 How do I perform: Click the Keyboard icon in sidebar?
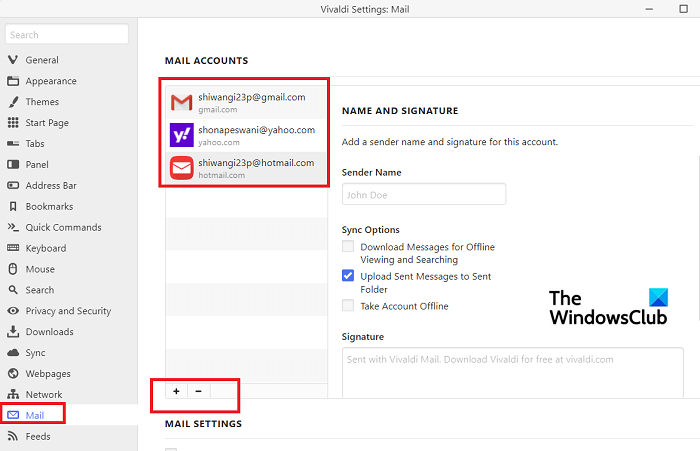13,248
